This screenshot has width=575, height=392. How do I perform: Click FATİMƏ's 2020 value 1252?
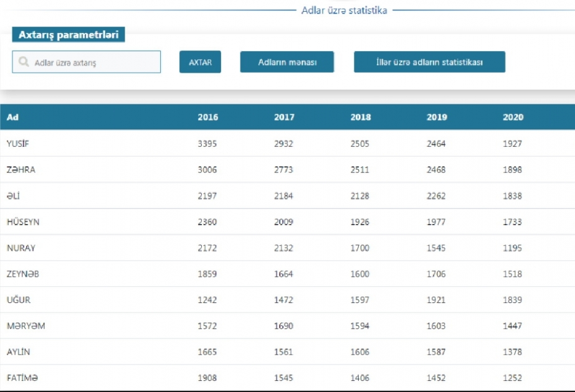click(x=512, y=378)
